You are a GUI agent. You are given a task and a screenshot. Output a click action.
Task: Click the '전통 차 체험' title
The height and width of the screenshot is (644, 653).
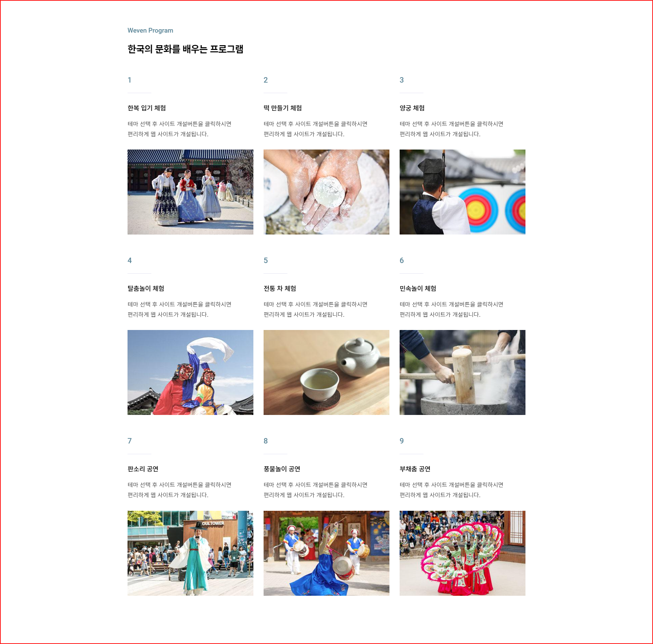[x=280, y=289]
